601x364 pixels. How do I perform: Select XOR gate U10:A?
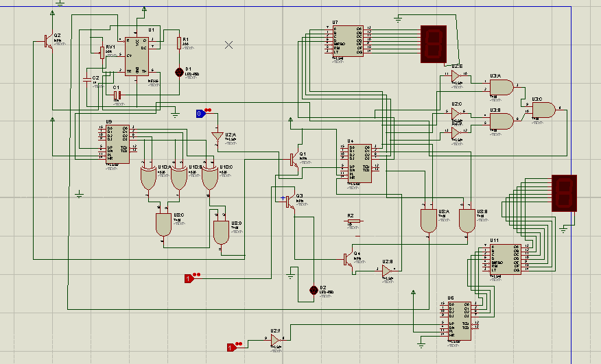pos(148,178)
